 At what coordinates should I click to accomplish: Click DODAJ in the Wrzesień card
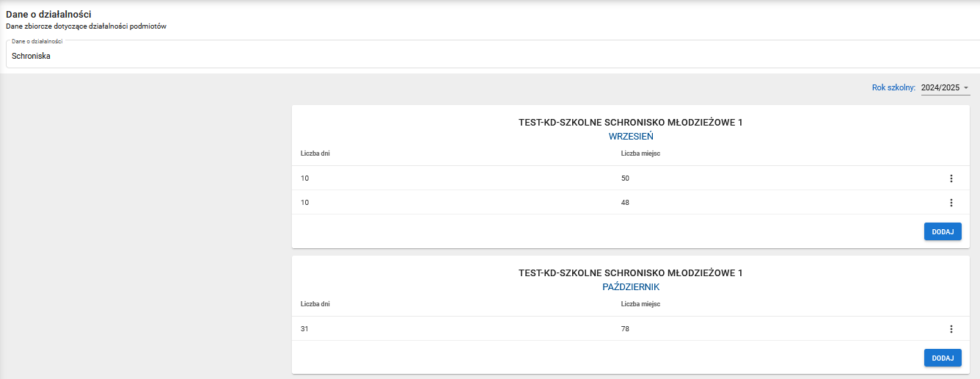coord(942,231)
